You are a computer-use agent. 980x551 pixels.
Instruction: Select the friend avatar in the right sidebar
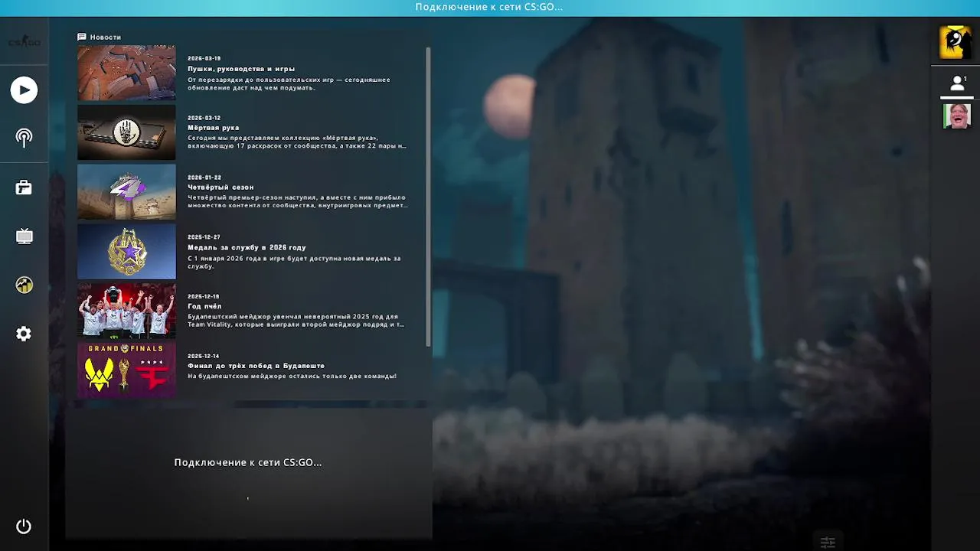956,116
